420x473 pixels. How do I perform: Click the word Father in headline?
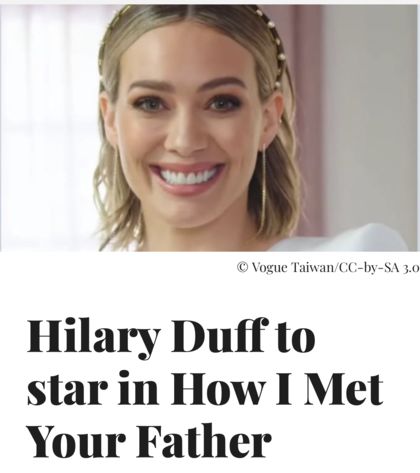pos(204,440)
